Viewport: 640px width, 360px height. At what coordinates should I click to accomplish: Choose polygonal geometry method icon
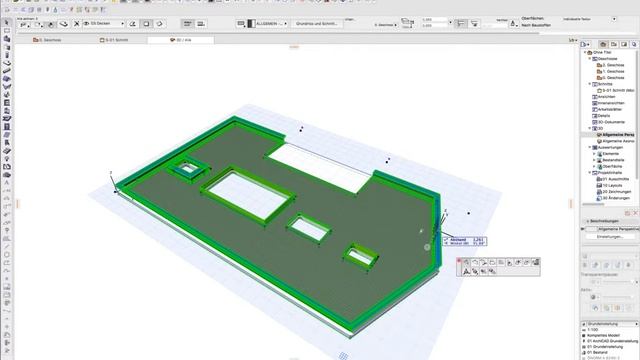pos(133,24)
